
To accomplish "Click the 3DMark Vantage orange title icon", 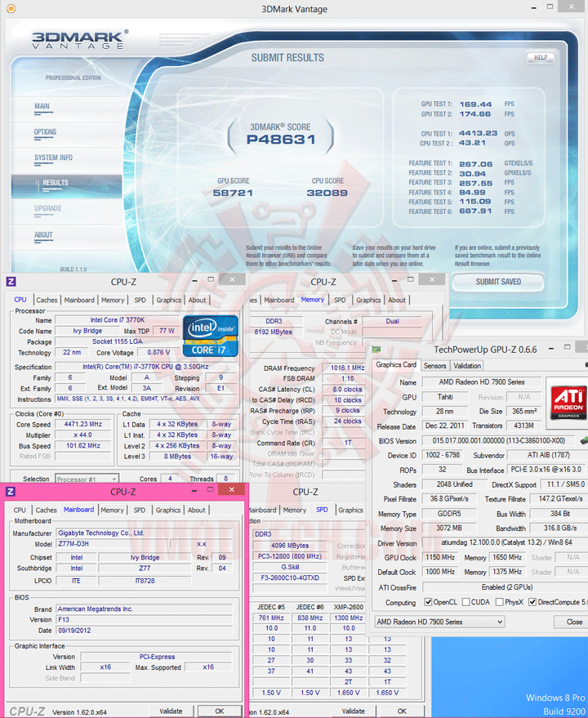I will 11,8.
